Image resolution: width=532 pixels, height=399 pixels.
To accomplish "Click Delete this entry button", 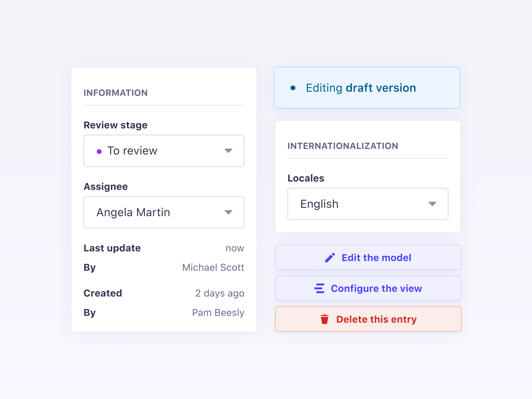I will click(368, 319).
